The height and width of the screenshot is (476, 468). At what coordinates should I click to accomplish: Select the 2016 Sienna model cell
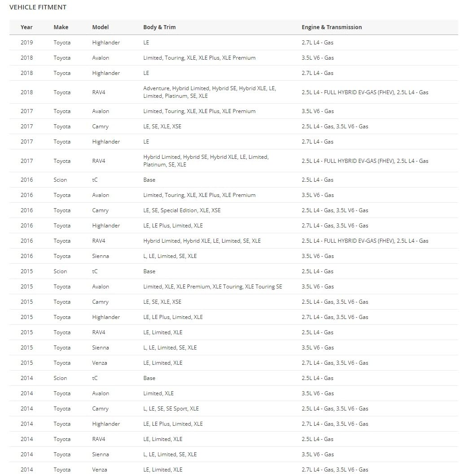[101, 256]
